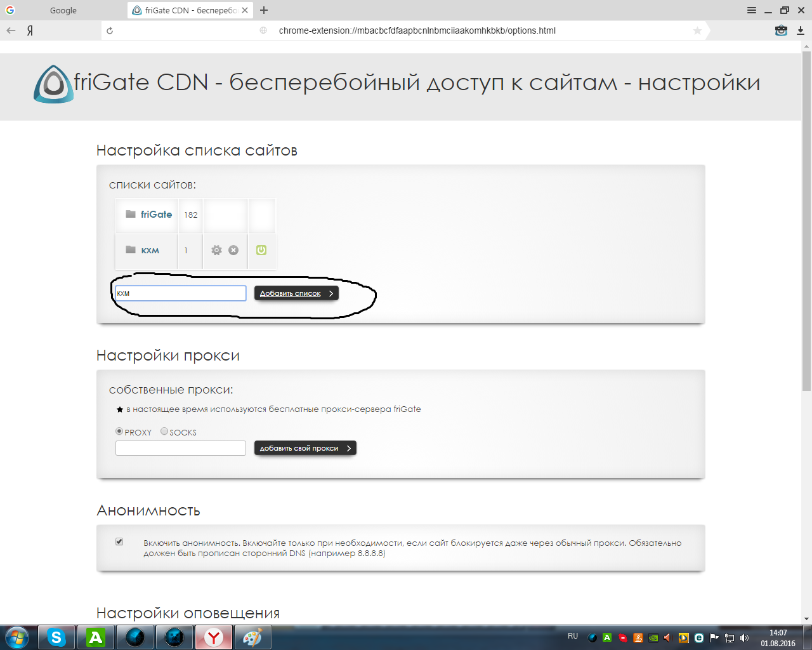
Task: Click the red speaker tray icon
Action: 668,638
